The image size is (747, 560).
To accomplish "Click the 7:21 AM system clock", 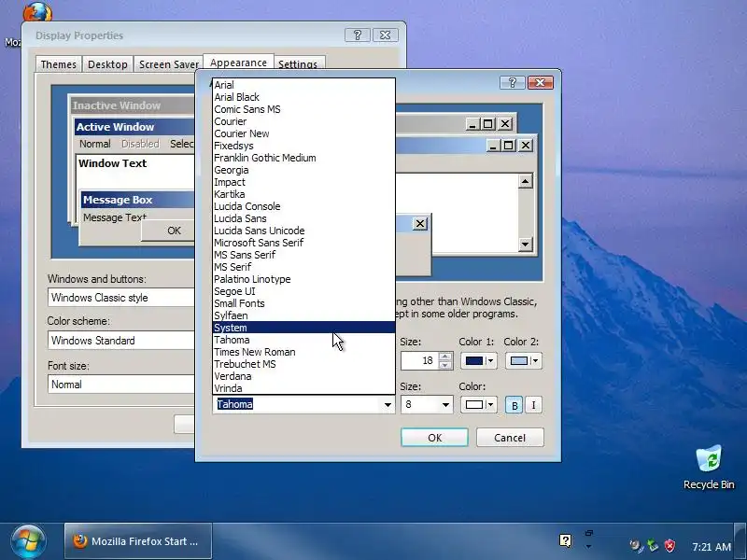I will (712, 547).
